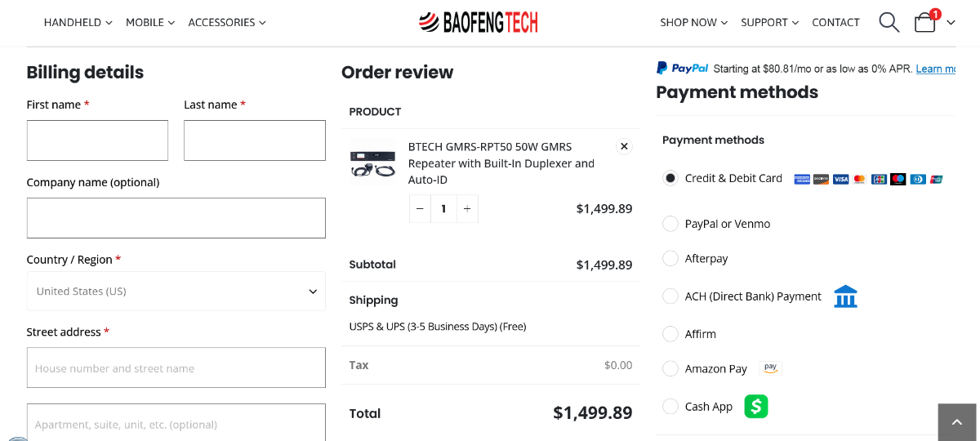Screen dimensions: 980x441
Task: Click the green Cash App icon
Action: [756, 406]
